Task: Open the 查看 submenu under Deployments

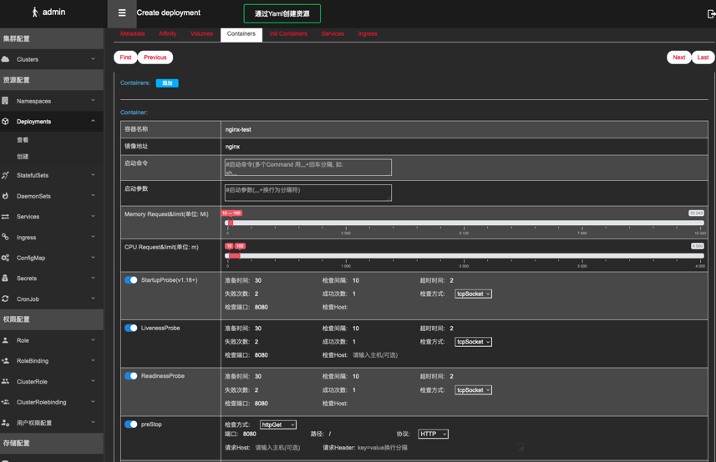Action: click(23, 140)
